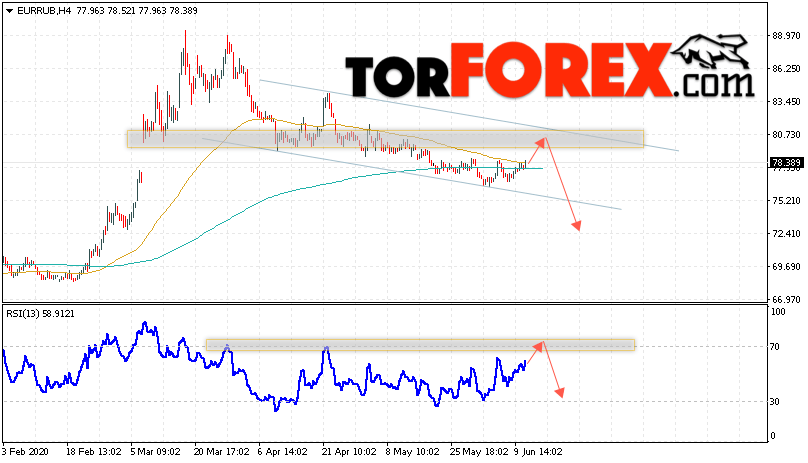This screenshot has height=463, width=808.
Task: Select price axis label 72.410
Action: 786,234
